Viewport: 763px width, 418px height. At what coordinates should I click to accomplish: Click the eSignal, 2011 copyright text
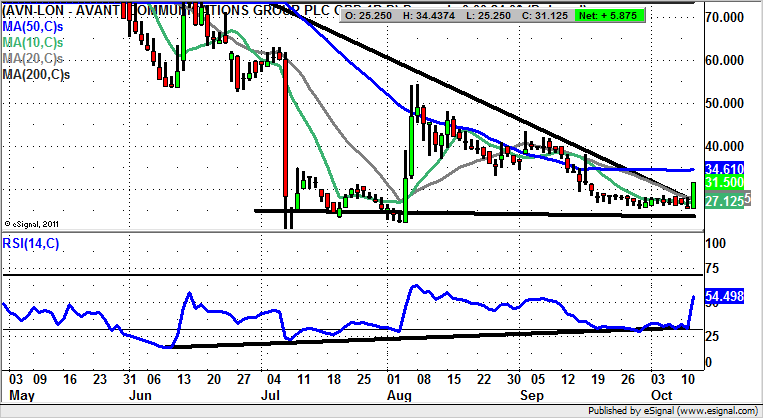tap(33, 224)
